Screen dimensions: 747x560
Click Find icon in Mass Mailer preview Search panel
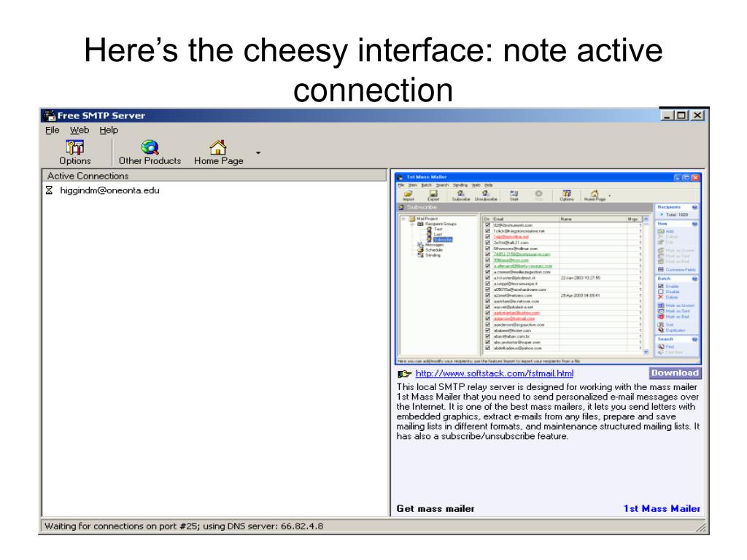pyautogui.click(x=661, y=346)
